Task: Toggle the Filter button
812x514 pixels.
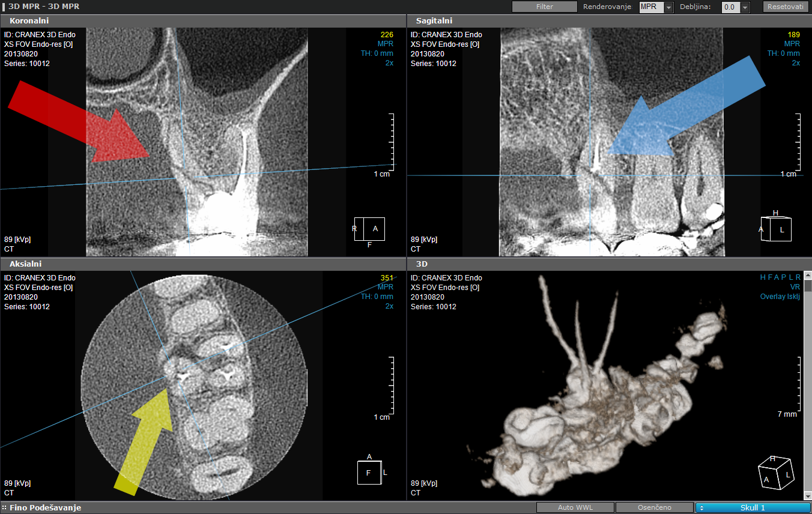Action: (544, 7)
